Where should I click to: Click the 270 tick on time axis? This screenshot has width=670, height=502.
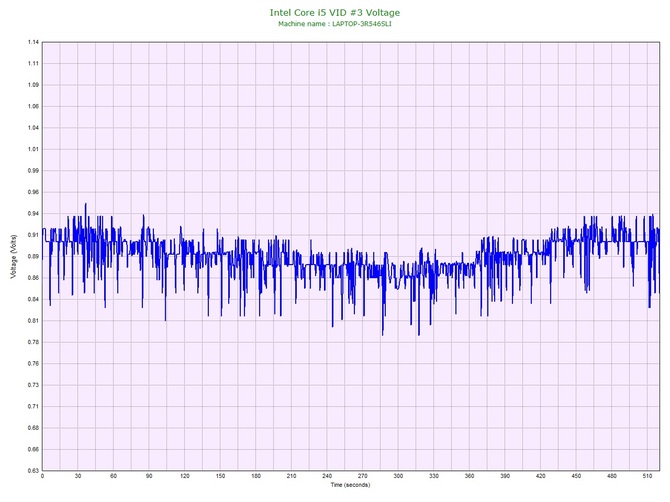[x=362, y=476]
